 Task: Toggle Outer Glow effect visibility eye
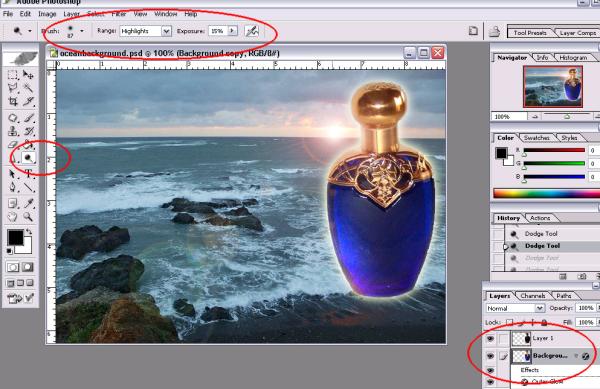tap(491, 382)
